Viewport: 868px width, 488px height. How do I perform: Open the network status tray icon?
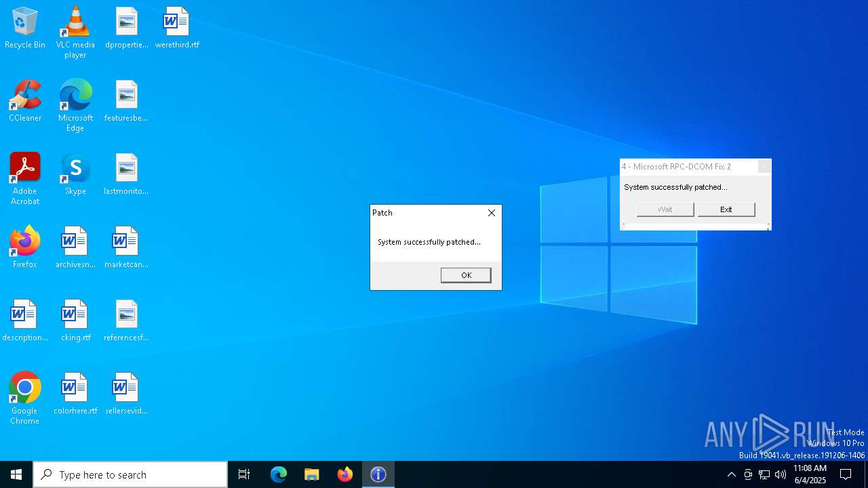[764, 474]
